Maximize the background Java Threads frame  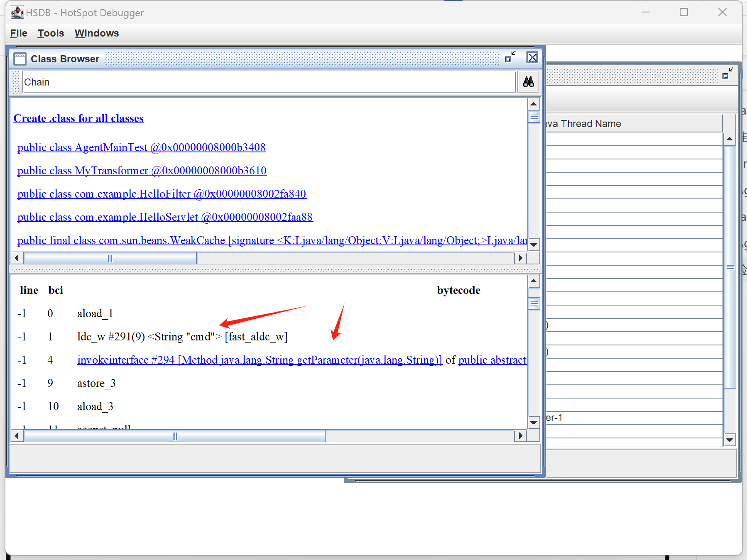[727, 73]
